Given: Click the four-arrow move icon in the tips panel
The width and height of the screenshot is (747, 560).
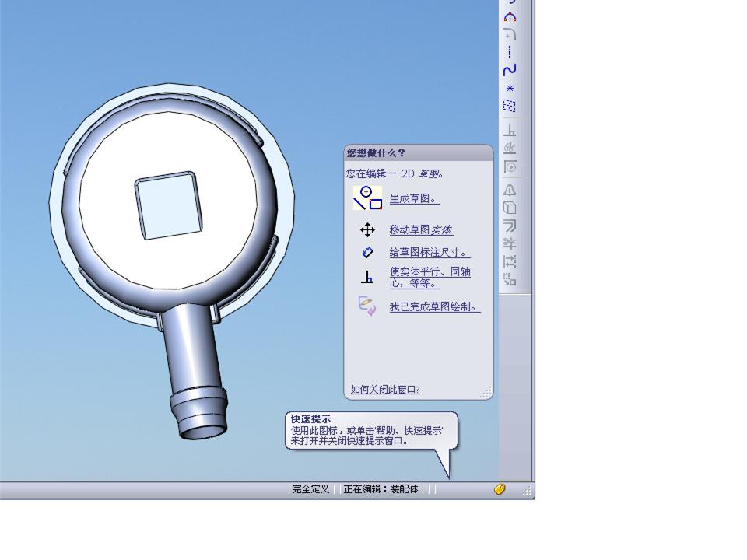Looking at the screenshot, I should point(367,230).
